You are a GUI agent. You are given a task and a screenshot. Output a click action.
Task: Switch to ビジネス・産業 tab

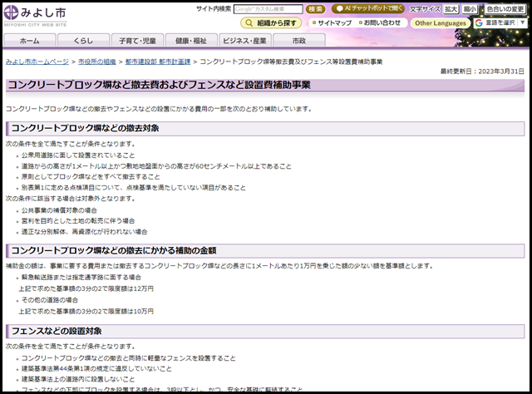(243, 41)
